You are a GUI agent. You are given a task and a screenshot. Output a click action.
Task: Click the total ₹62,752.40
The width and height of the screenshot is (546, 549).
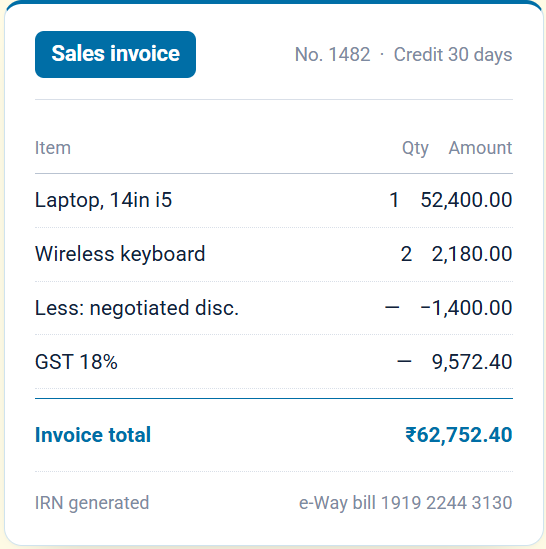click(x=459, y=435)
